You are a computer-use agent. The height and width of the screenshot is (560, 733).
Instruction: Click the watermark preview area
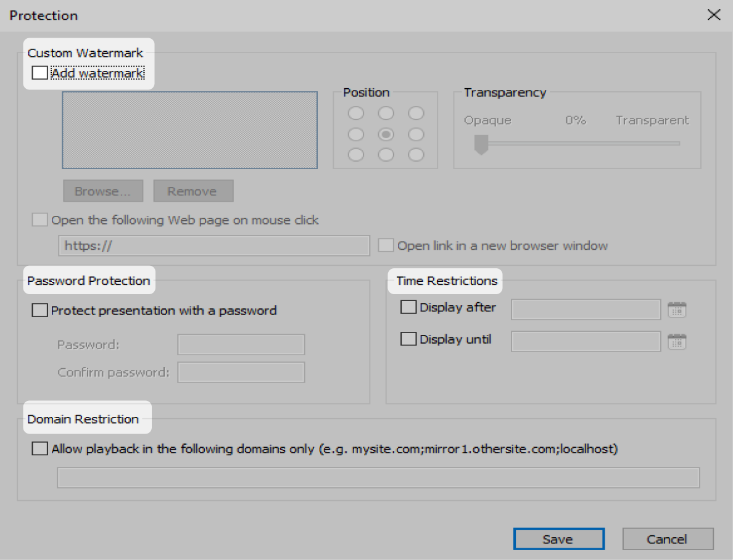189,130
